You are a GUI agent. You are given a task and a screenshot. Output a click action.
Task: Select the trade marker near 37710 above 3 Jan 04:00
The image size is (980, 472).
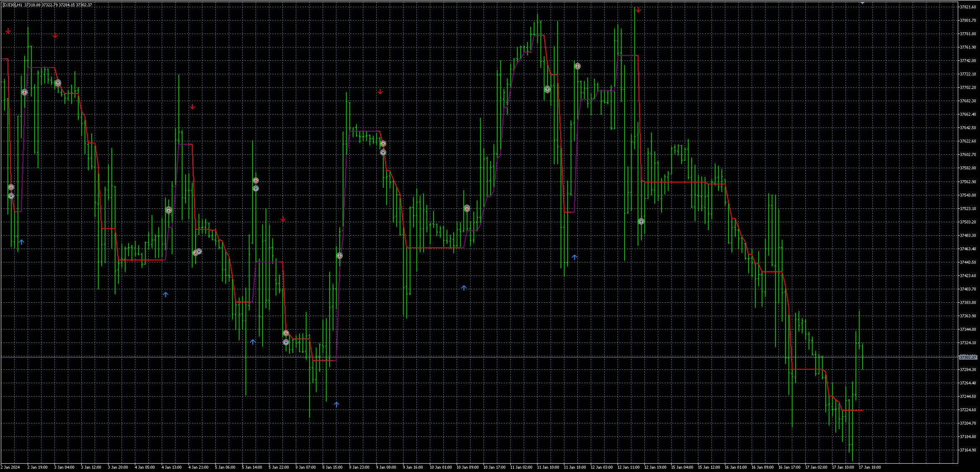coord(58,83)
